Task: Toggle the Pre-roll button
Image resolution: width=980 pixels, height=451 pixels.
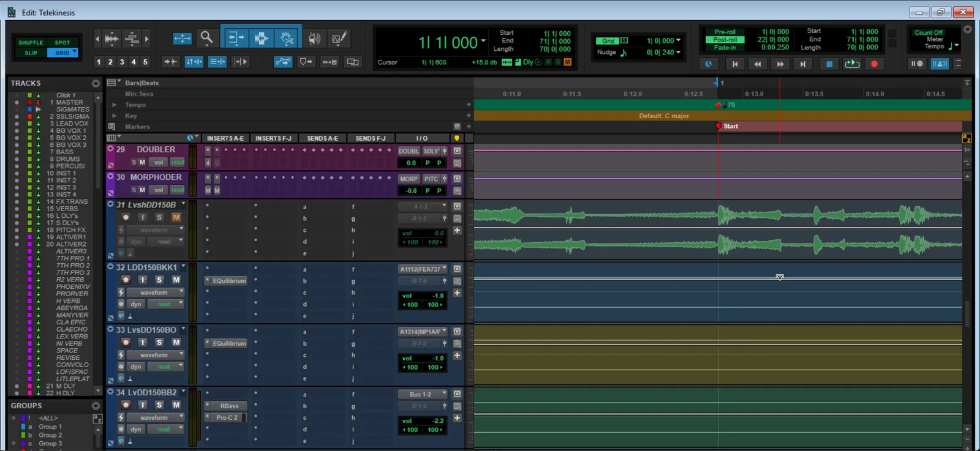Action: pos(725,32)
